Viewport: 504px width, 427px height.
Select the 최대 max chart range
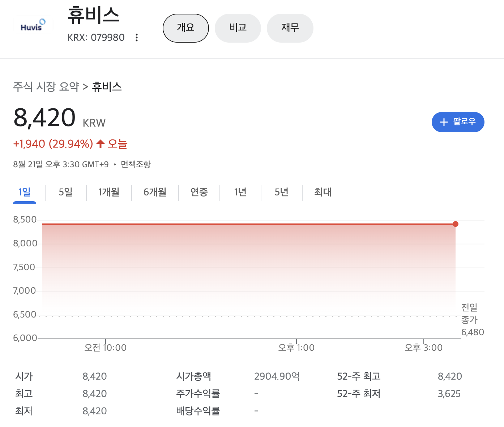(323, 192)
